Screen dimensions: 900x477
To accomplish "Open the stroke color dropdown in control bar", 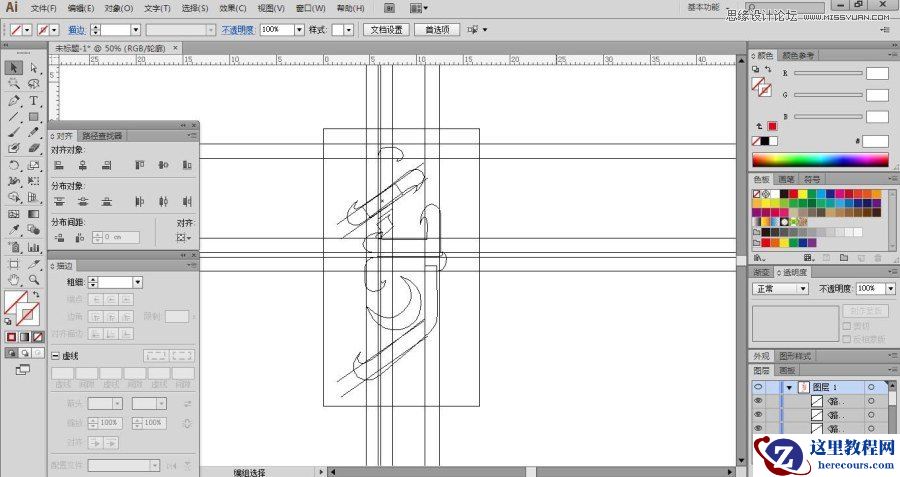I will pyautogui.click(x=55, y=30).
